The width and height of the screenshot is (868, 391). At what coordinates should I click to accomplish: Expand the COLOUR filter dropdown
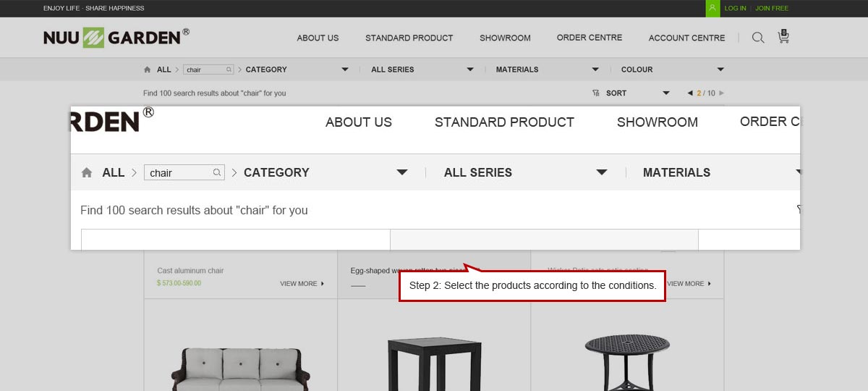tap(672, 70)
